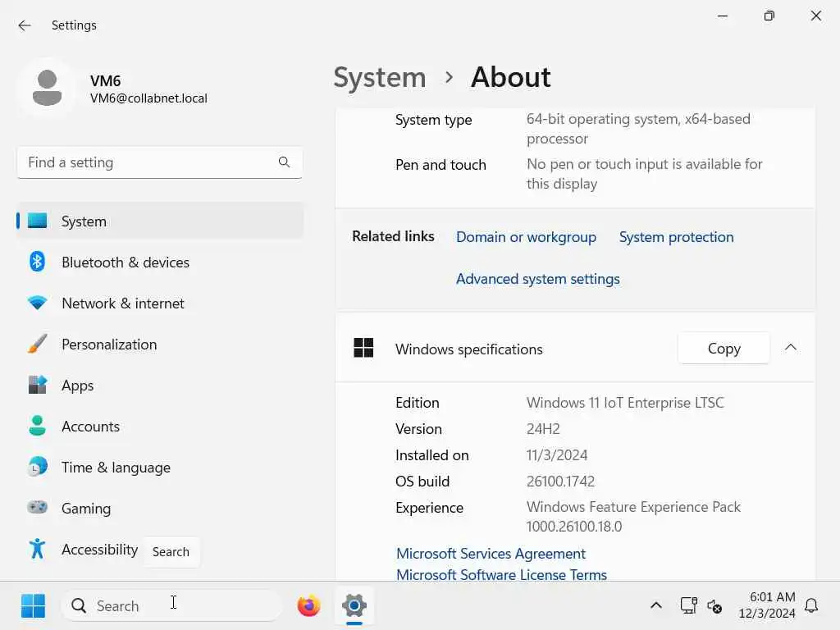Open Network & internet wifi icon
Image resolution: width=840 pixels, height=630 pixels.
(x=37, y=303)
